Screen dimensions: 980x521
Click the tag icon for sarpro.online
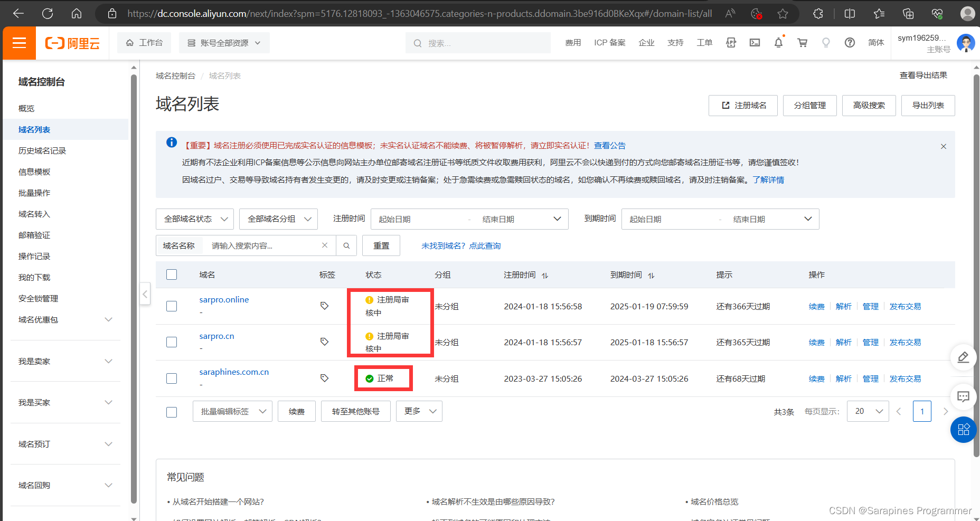click(324, 306)
